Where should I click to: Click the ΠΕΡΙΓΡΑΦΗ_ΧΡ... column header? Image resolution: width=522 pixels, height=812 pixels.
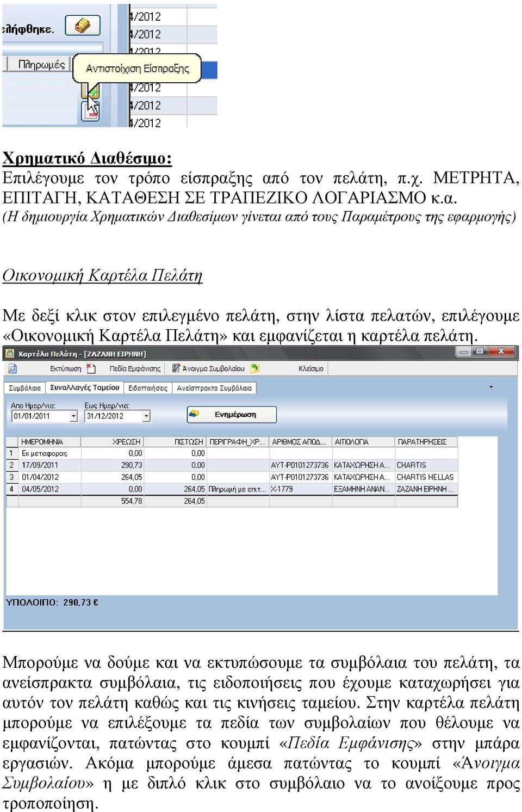click(238, 442)
